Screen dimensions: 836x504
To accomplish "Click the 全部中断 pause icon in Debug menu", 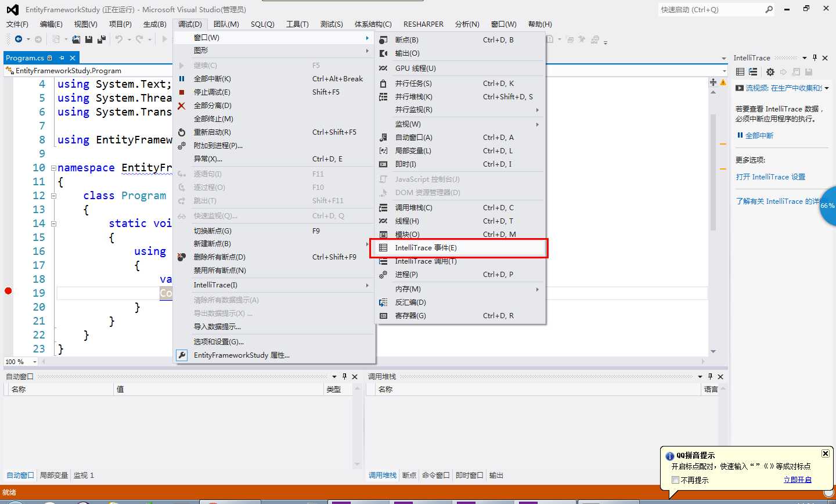I will (182, 79).
